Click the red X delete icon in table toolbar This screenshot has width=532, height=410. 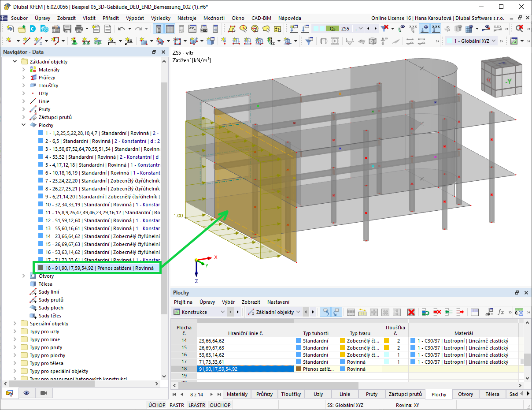tap(411, 312)
